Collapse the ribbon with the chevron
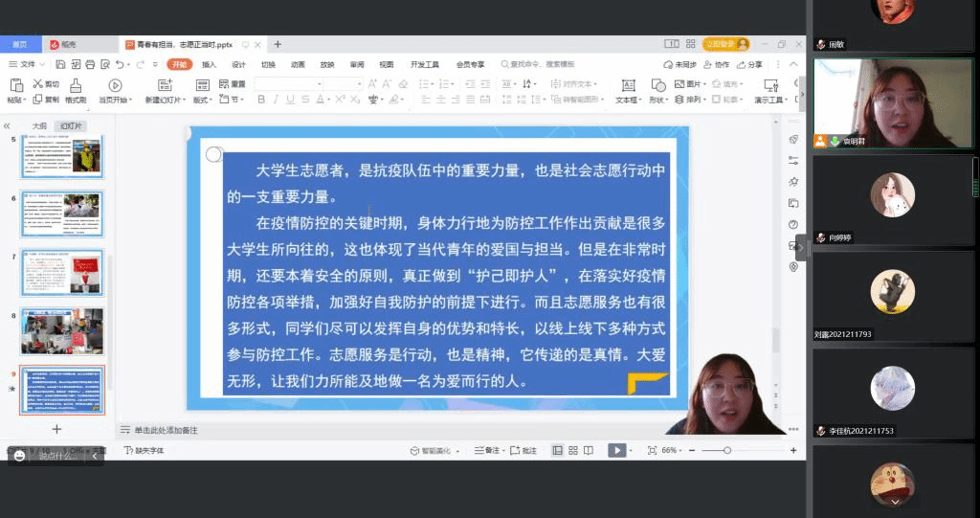 (x=793, y=64)
